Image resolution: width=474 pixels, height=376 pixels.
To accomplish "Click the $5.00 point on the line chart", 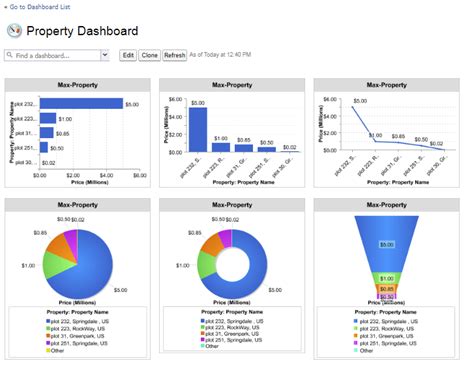I will pos(352,107).
